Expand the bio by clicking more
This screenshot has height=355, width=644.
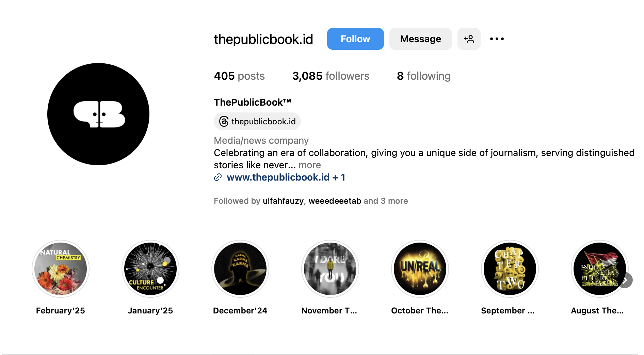pyautogui.click(x=309, y=165)
